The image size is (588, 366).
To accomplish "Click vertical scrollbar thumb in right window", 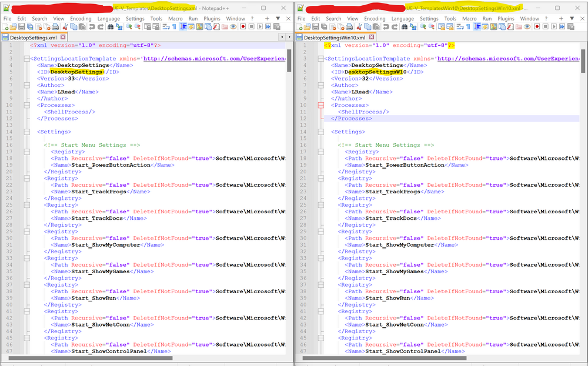I will 583,61.
